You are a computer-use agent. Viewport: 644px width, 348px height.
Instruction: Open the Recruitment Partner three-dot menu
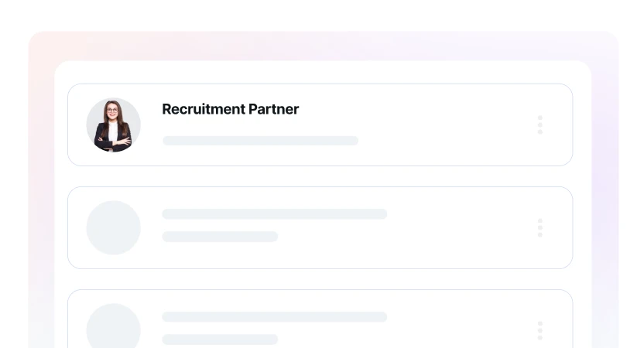click(x=540, y=125)
